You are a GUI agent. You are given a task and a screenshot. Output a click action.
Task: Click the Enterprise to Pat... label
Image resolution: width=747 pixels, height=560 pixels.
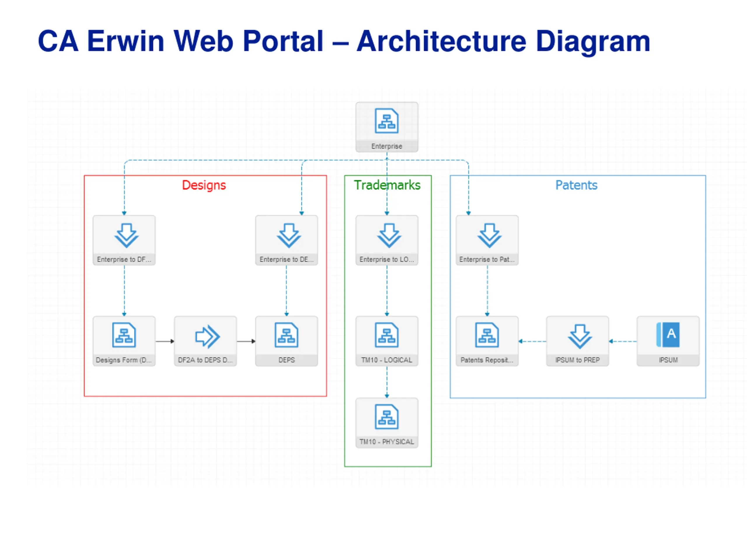point(487,260)
